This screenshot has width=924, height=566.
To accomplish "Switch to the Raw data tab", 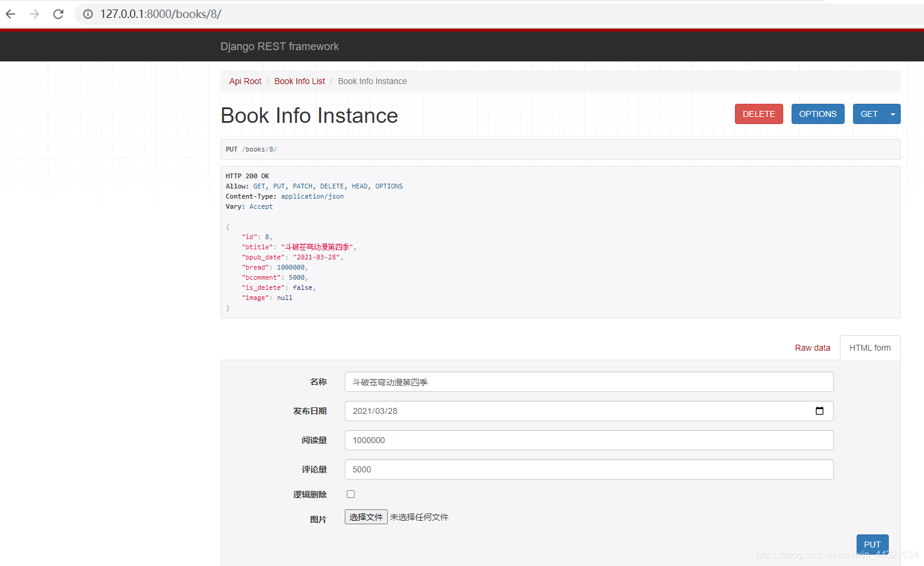I will pos(812,347).
